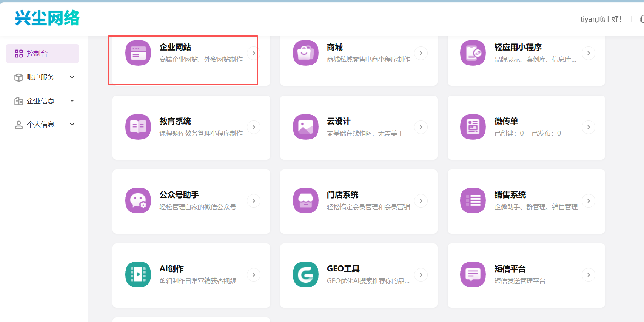Viewport: 644px width, 322px height.
Task: Open the 账户服务 sidebar menu
Action: (x=42, y=77)
